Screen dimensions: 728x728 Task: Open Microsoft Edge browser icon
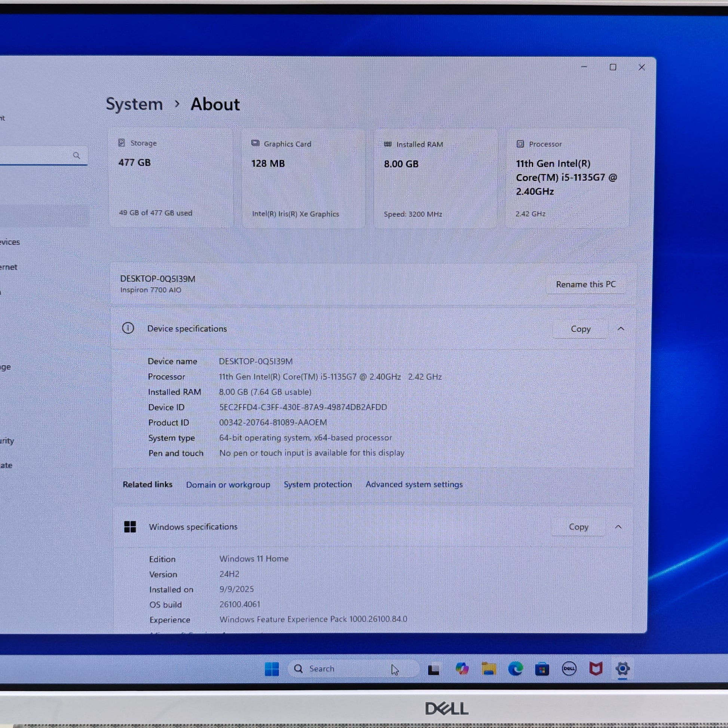pyautogui.click(x=515, y=669)
